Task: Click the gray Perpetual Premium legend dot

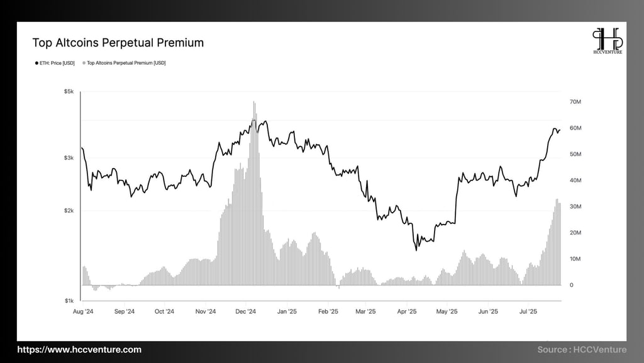Action: pyautogui.click(x=84, y=64)
